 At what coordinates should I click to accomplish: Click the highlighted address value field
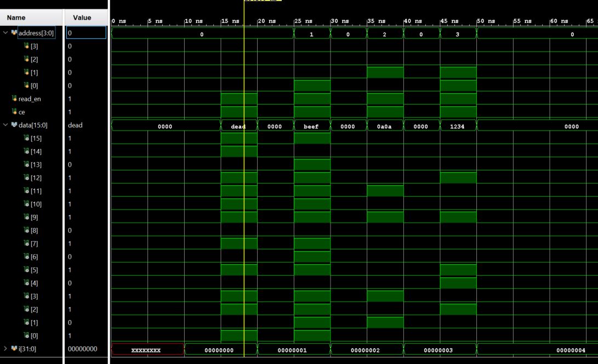click(x=86, y=33)
